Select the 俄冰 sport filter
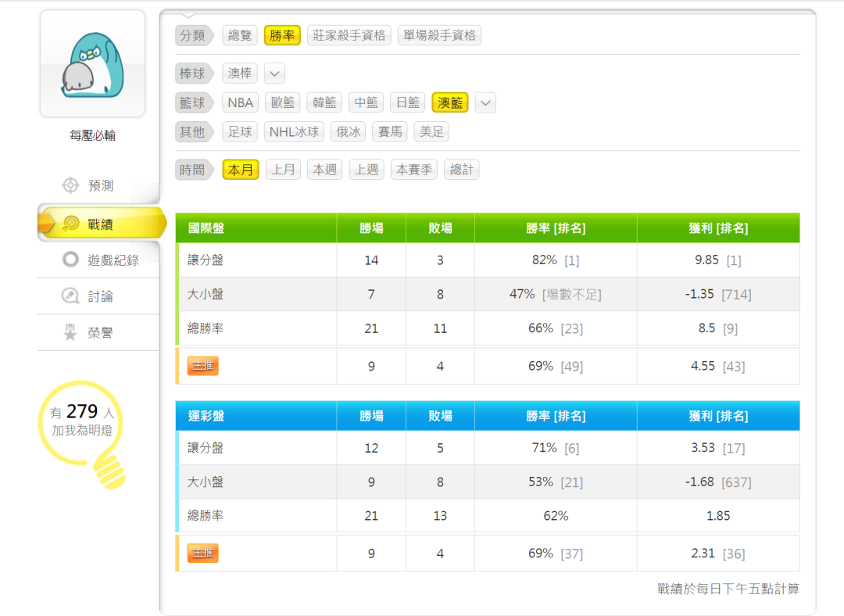 pos(349,131)
